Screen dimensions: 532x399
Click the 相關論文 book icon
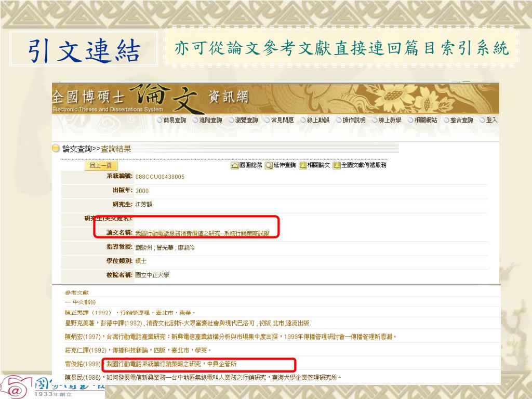(303, 165)
